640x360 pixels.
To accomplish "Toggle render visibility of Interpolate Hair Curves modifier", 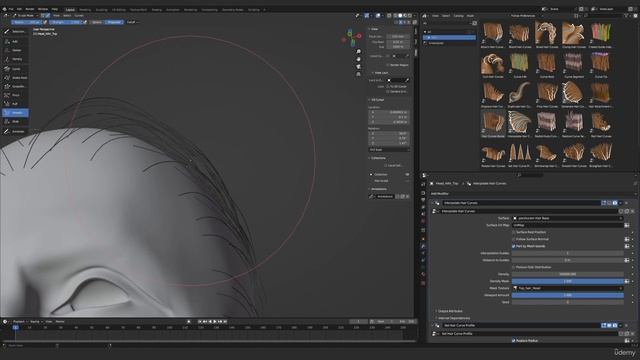I will pos(615,203).
